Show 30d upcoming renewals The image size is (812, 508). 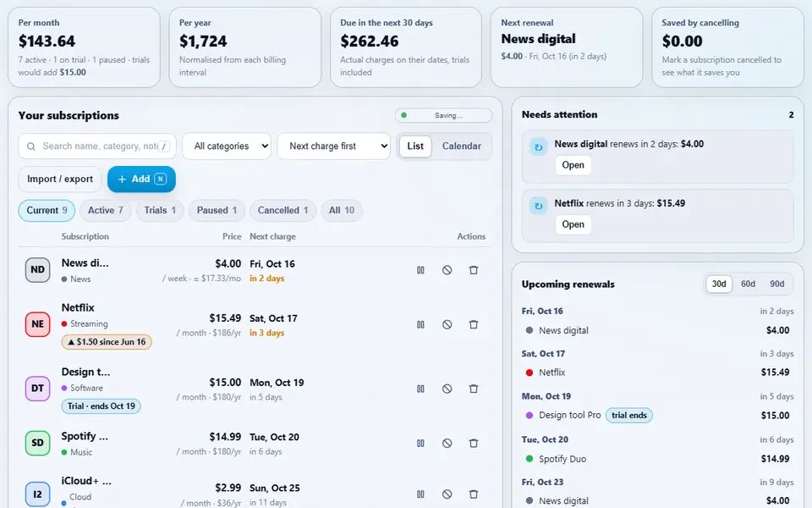(719, 284)
